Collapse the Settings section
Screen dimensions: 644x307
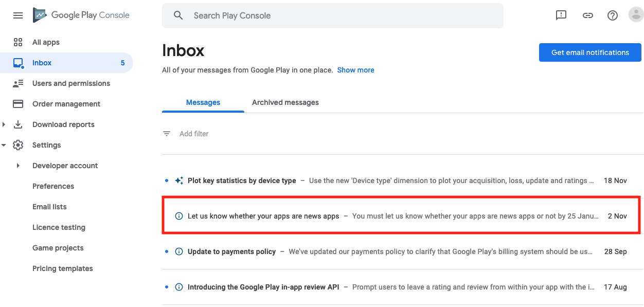click(x=4, y=145)
